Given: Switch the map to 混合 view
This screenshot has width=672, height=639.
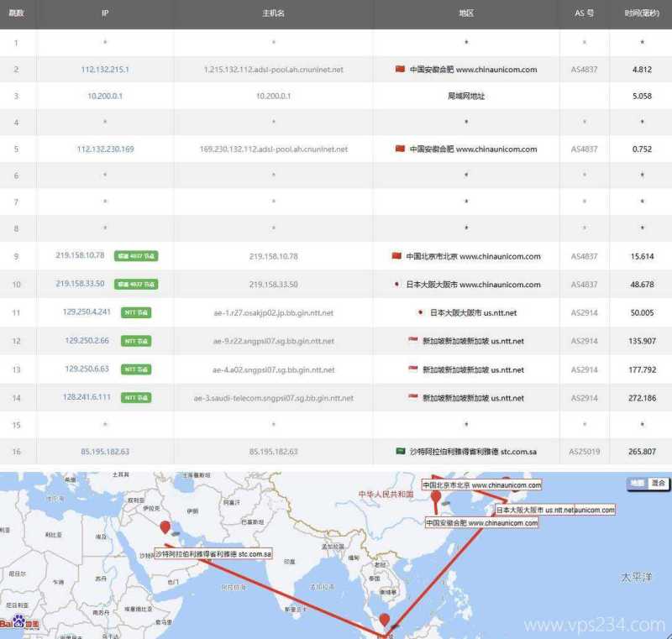Looking at the screenshot, I should point(659,483).
